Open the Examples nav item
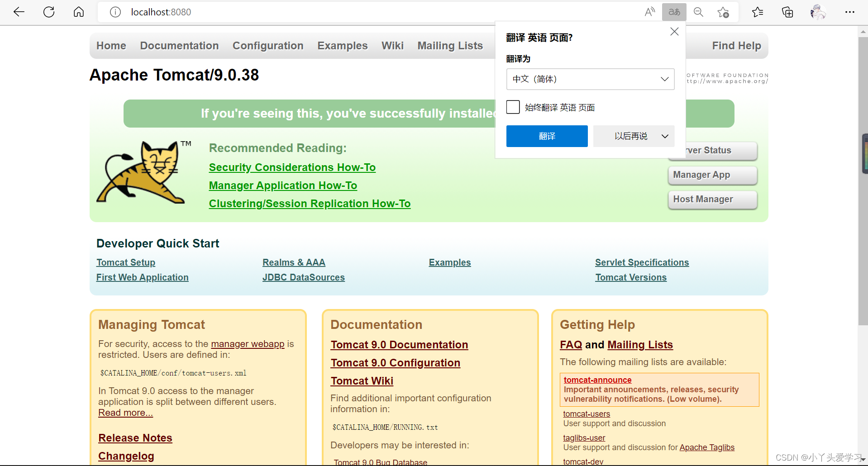The width and height of the screenshot is (868, 466). (x=343, y=46)
